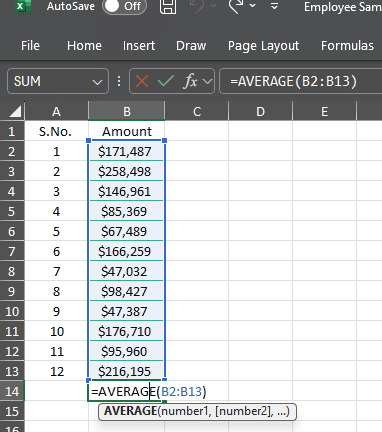Click cell containing $146,961

pyautogui.click(x=127, y=191)
